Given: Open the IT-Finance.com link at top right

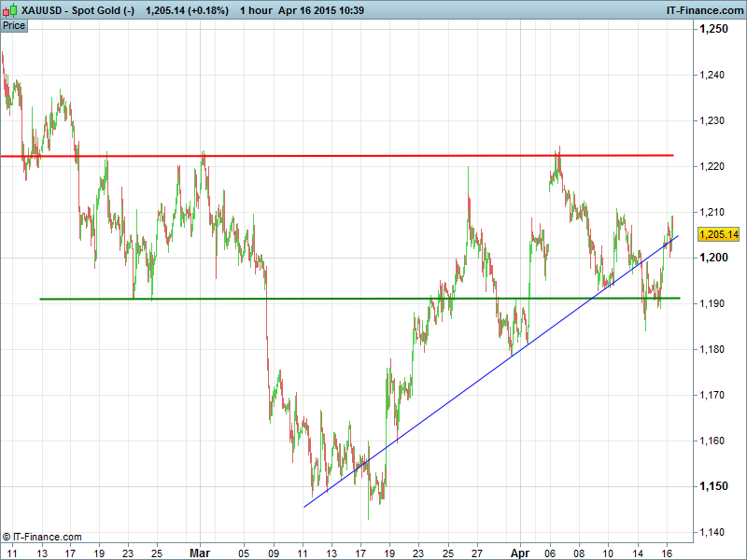Looking at the screenshot, I should coord(702,10).
